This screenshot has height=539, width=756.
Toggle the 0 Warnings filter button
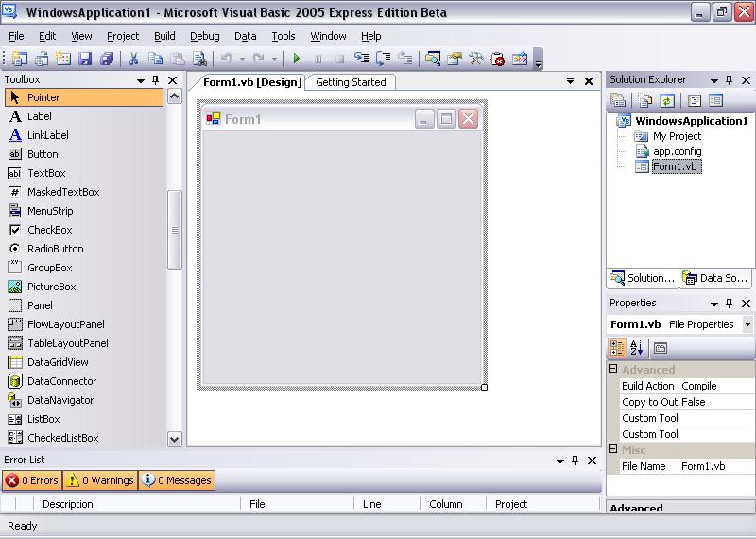(100, 480)
